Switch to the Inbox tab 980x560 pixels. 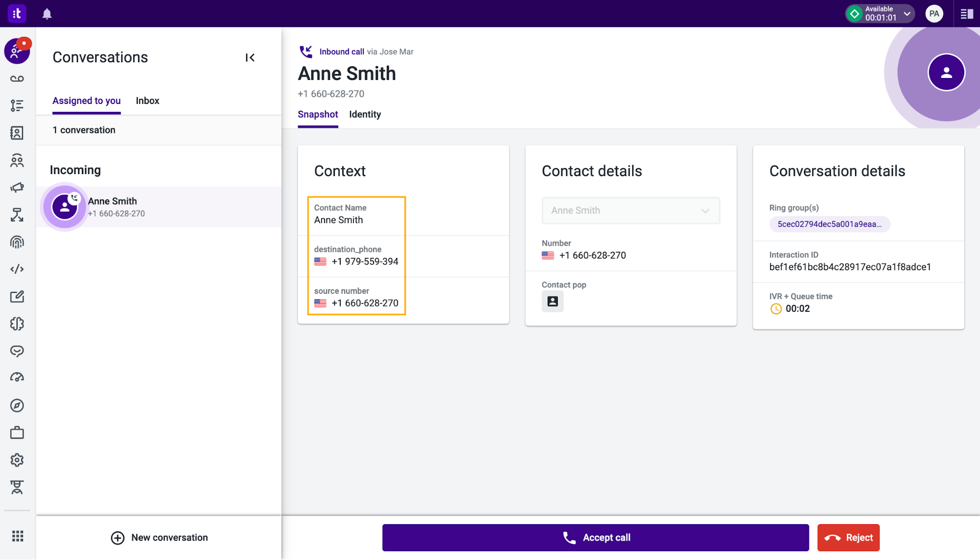[x=148, y=101]
